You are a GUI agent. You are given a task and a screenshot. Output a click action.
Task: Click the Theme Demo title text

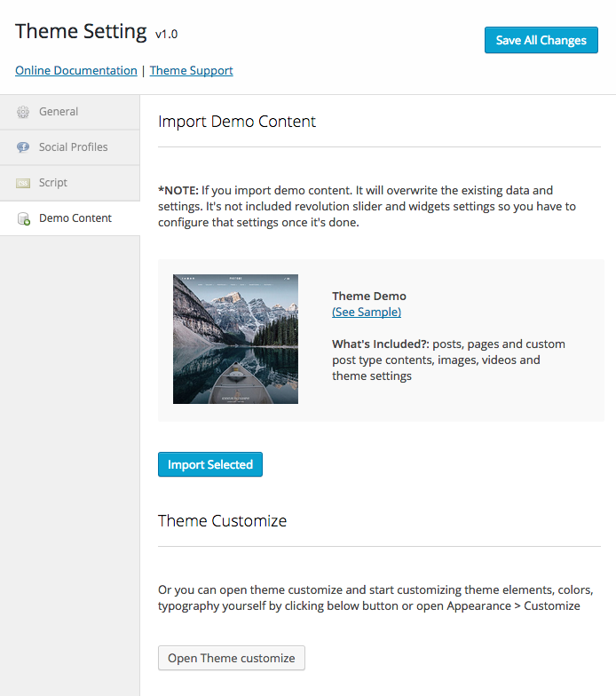click(x=368, y=297)
